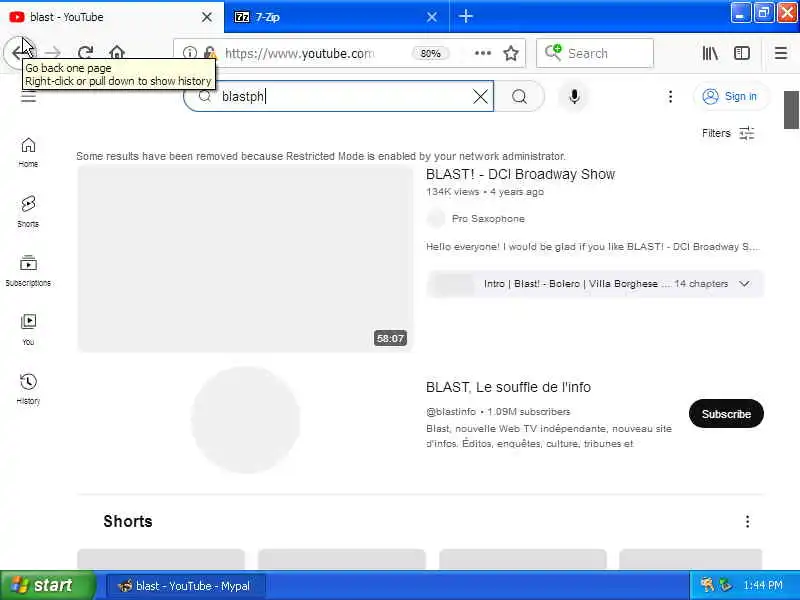Open page actions three-dot menu in address bar
The image size is (800, 600).
click(483, 53)
